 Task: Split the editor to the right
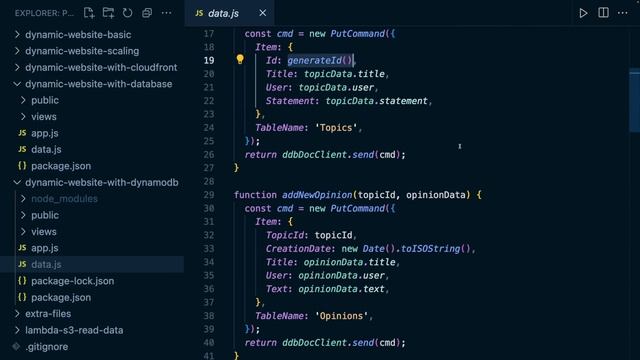(603, 13)
